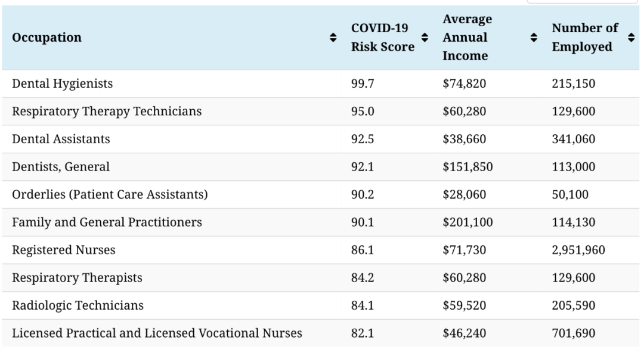
Task: Click the $201,100 income value
Action: (x=467, y=223)
